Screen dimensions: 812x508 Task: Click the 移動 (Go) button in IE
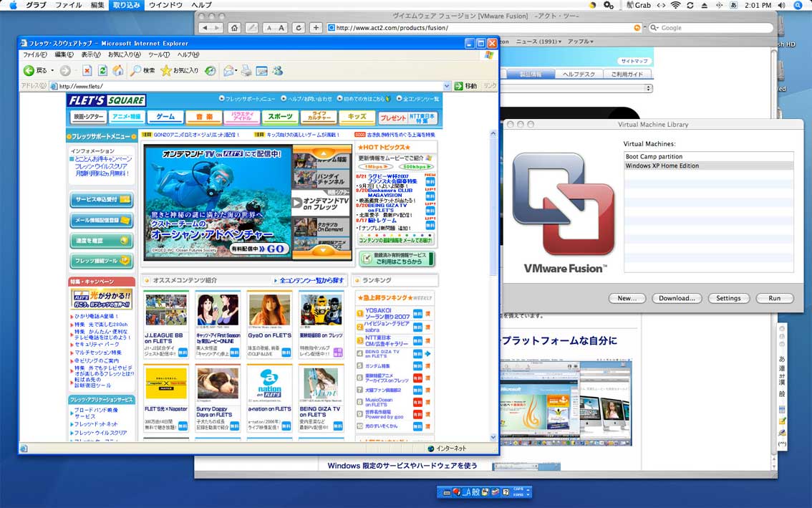[x=466, y=86]
